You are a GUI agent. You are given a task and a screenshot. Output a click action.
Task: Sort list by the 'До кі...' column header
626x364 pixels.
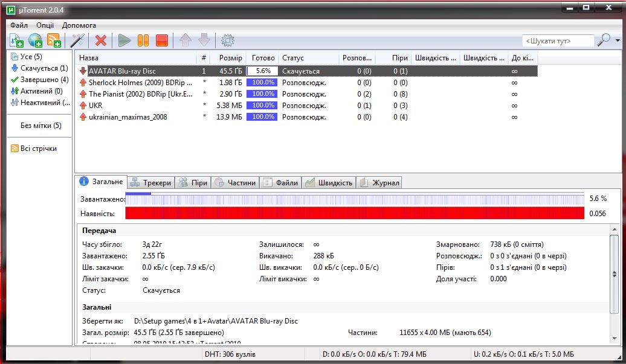523,58
